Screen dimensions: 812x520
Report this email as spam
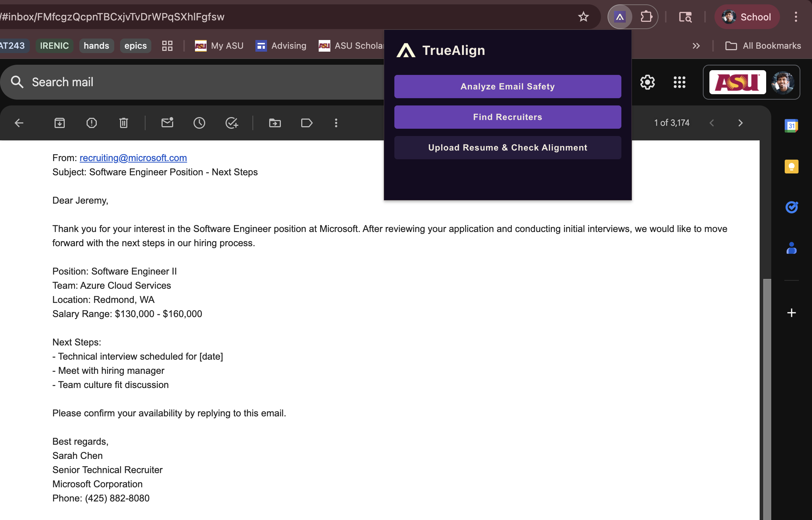click(x=92, y=123)
